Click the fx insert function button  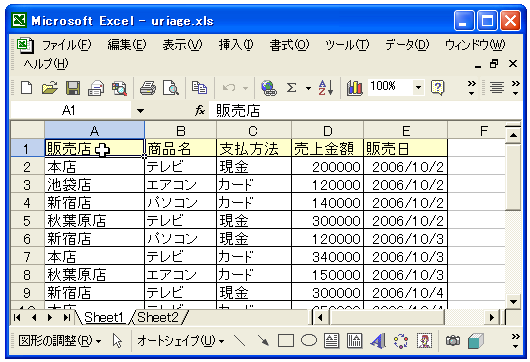coord(200,110)
